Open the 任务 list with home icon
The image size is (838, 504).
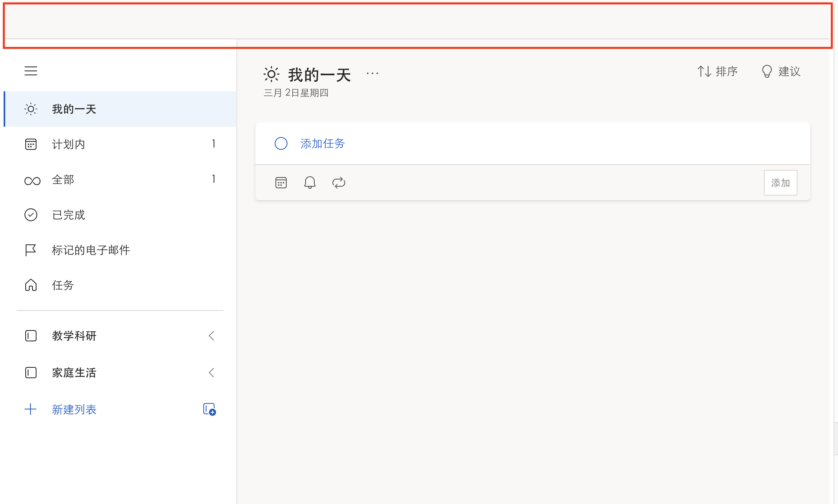pos(63,285)
